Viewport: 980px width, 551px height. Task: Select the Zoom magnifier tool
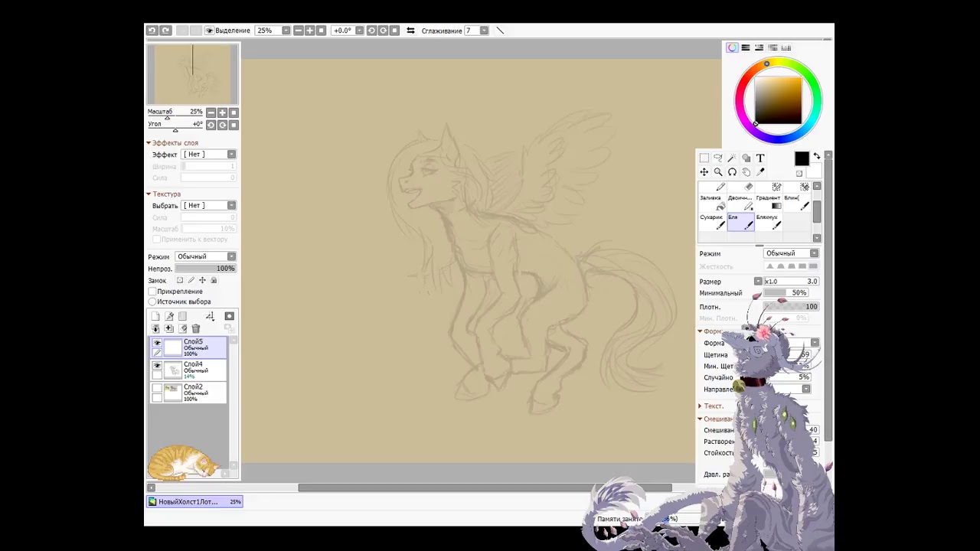coord(718,172)
